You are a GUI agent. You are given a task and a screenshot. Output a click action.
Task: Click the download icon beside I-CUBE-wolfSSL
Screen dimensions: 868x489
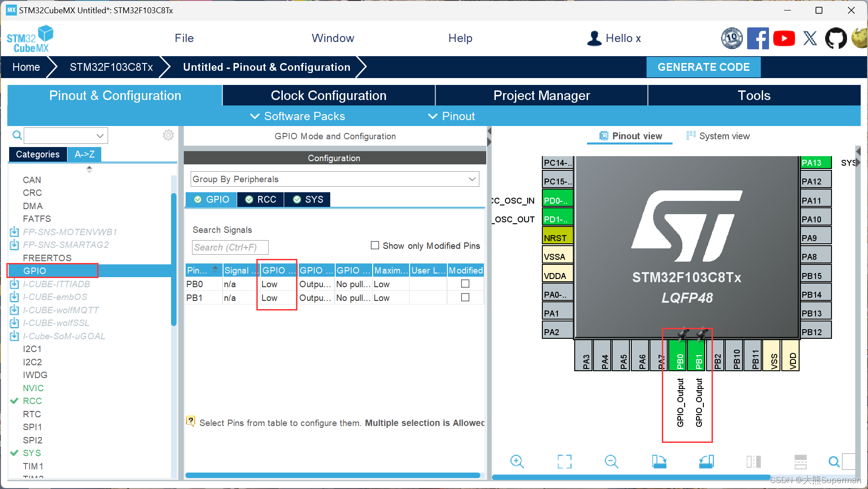[14, 323]
